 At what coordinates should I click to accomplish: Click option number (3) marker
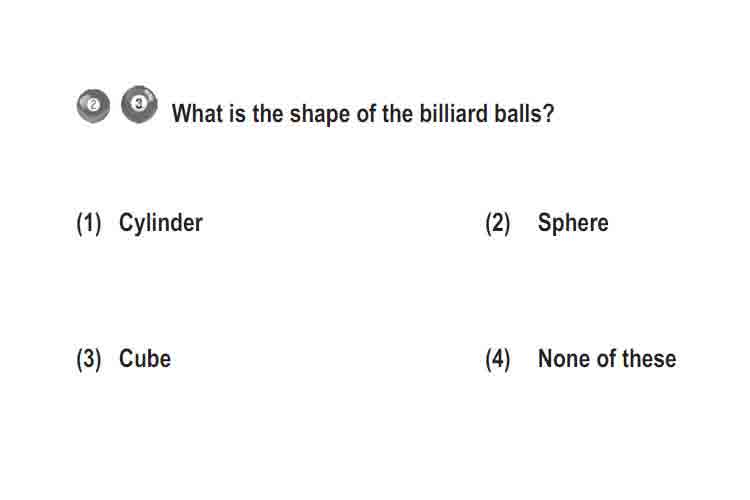click(x=89, y=359)
